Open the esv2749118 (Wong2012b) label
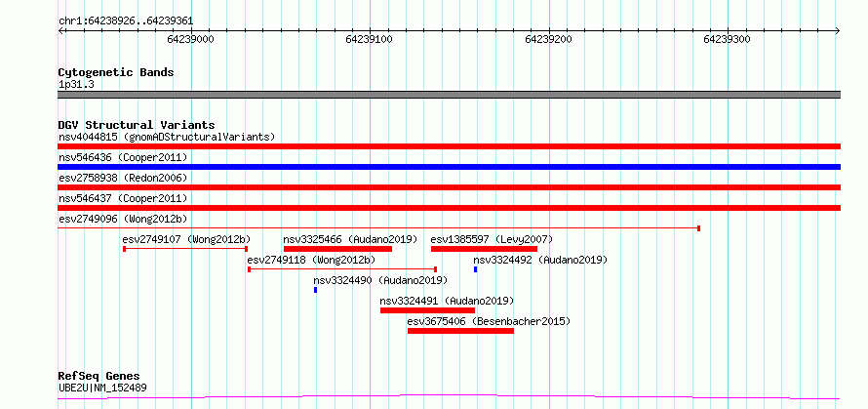868x409 pixels. tap(312, 260)
